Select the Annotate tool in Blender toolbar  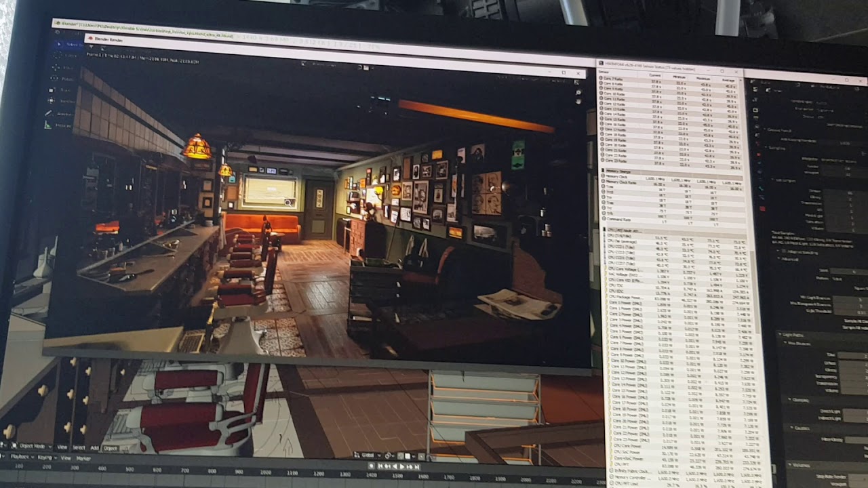(59, 114)
